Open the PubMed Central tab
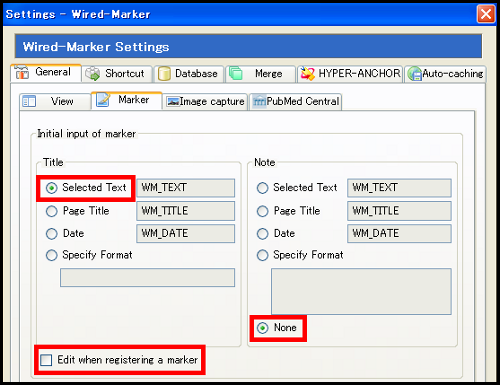The height and width of the screenshot is (385, 500). [x=296, y=101]
